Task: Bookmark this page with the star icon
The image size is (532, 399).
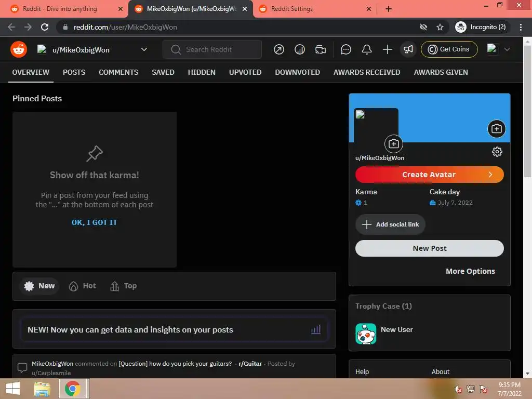Action: tap(440, 27)
